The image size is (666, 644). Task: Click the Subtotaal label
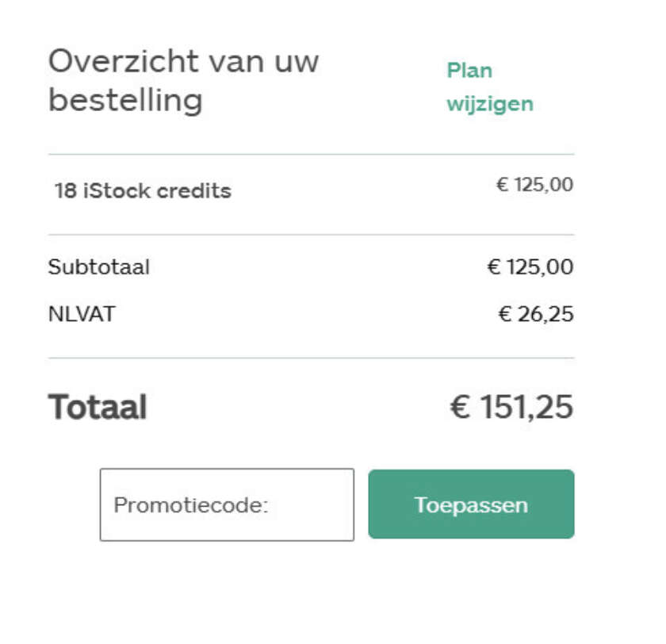(x=98, y=266)
